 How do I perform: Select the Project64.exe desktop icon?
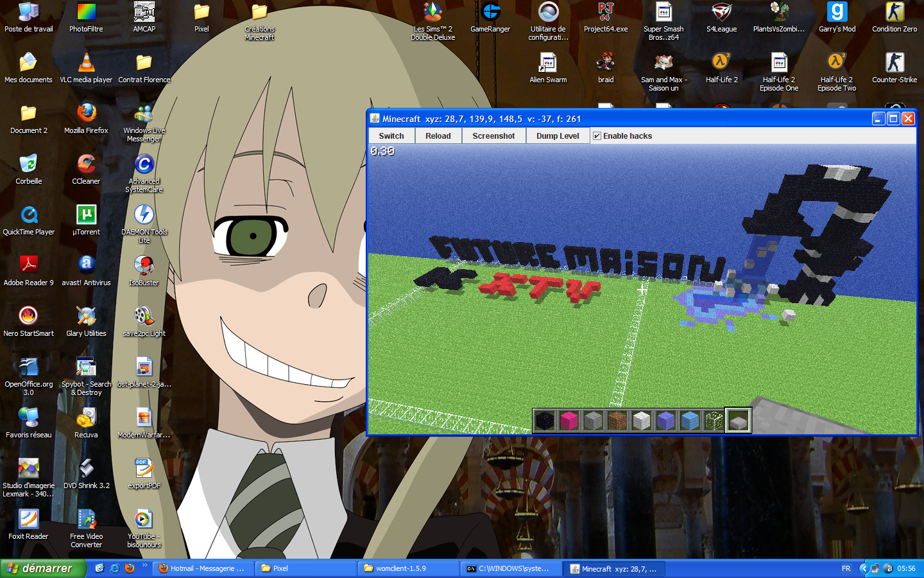tap(606, 17)
